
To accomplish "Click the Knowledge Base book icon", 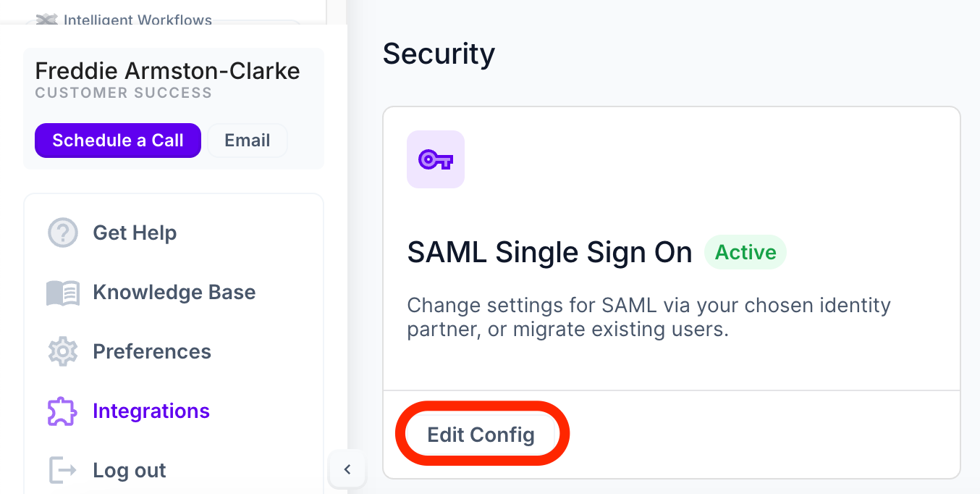I will click(63, 293).
